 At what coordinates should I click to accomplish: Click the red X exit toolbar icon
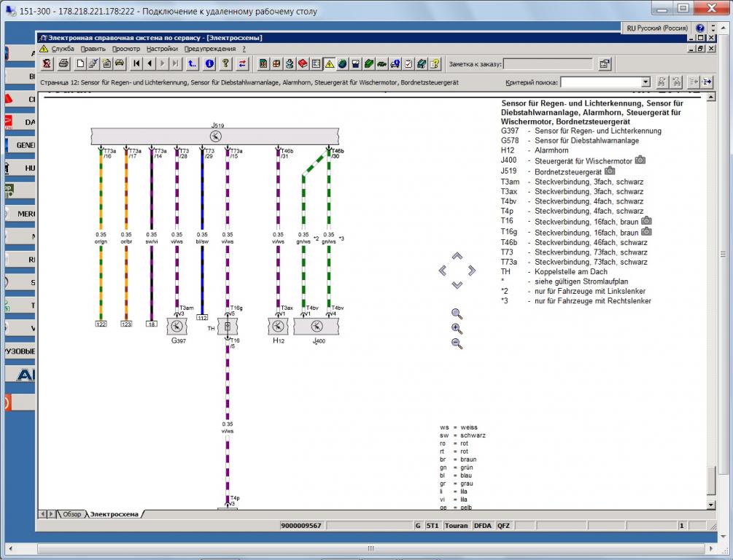point(47,63)
